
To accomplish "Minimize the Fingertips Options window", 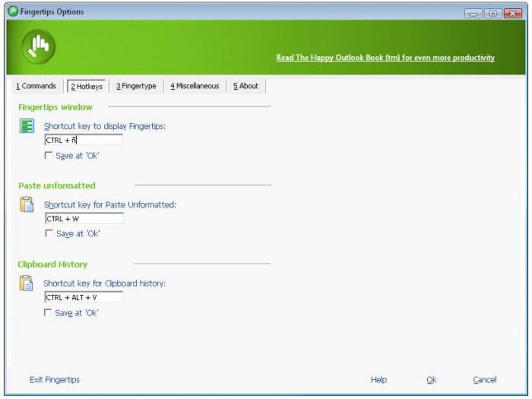I will pos(474,14).
